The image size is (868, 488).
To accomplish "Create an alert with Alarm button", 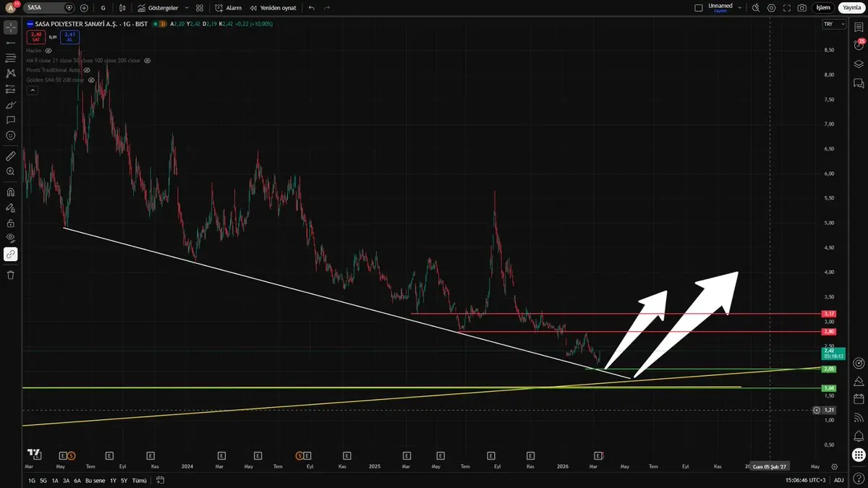I will pyautogui.click(x=229, y=7).
